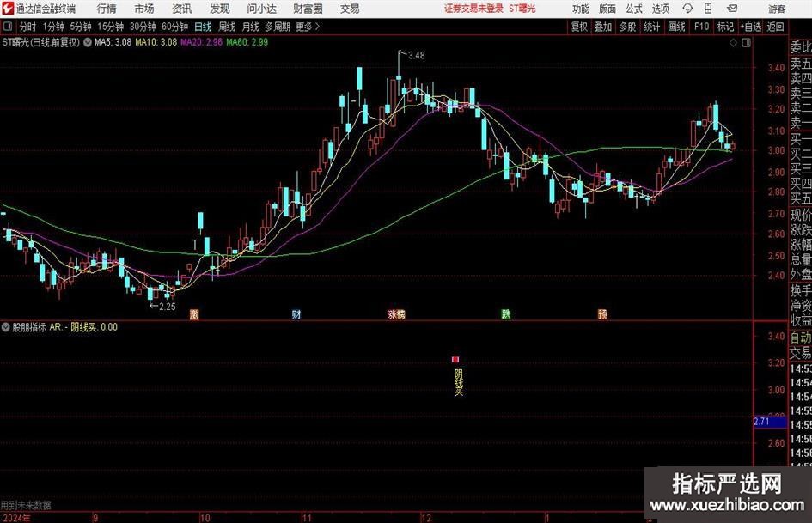Click the red 阴线买 signal marker

(x=455, y=359)
